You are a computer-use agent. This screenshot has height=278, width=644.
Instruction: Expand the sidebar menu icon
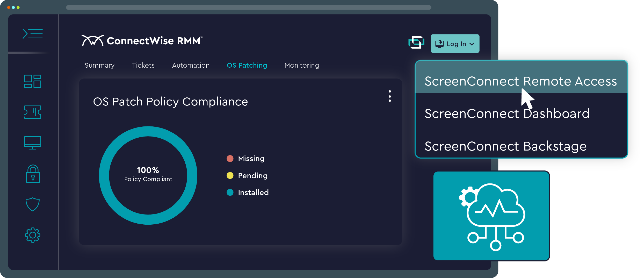click(x=33, y=34)
